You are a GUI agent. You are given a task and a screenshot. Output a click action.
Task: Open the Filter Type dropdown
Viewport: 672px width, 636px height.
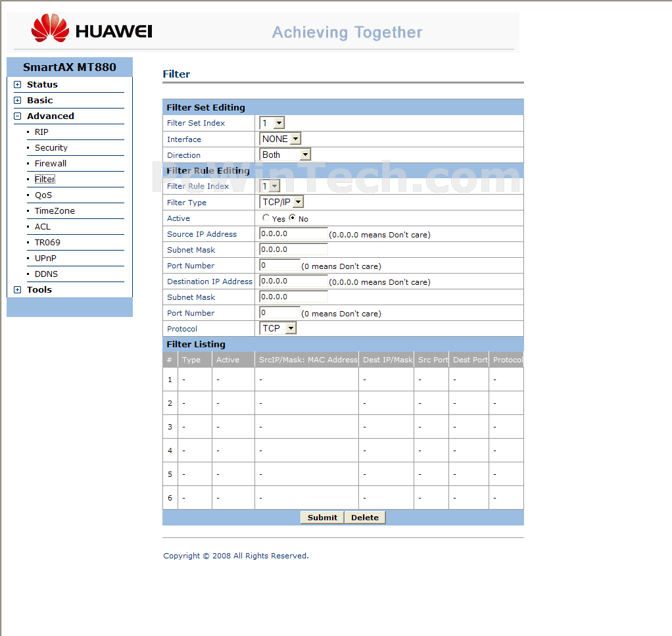(x=281, y=202)
